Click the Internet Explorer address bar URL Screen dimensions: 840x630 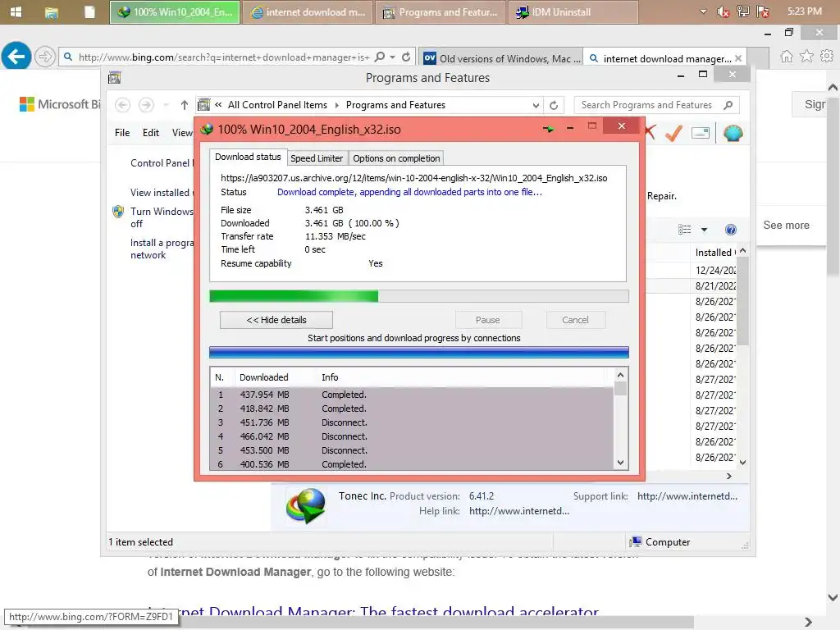point(223,57)
